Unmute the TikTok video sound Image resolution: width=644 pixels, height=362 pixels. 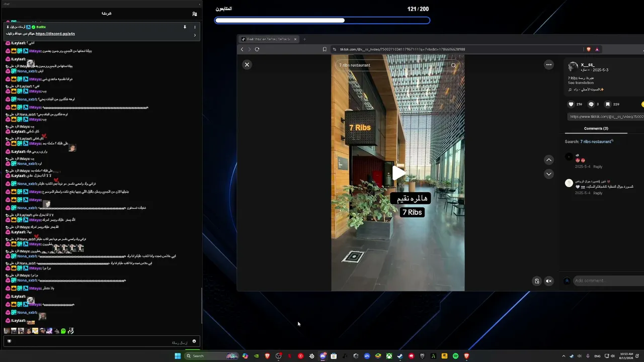[x=549, y=281]
